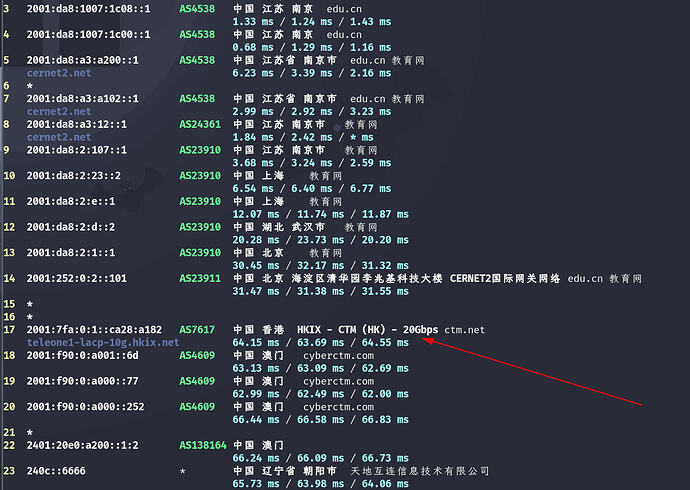Select IP 2001:da8:2:1::1 on hop 13

click(x=70, y=253)
